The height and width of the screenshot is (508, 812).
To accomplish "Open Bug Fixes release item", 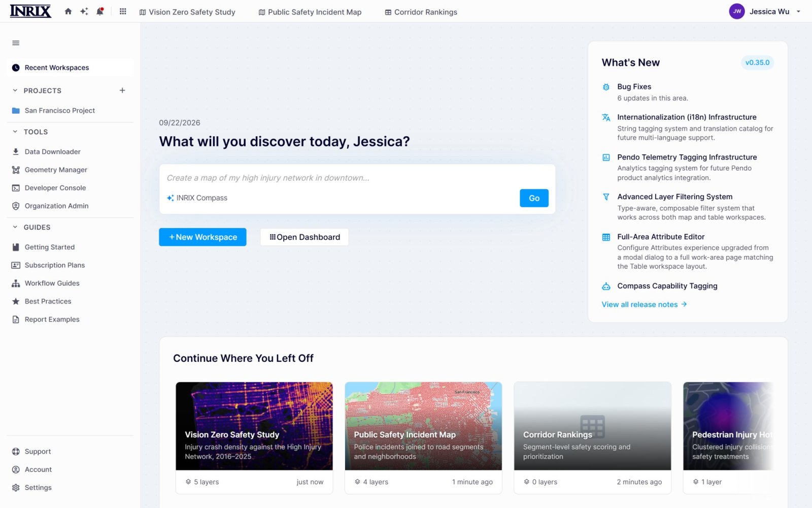I will click(x=688, y=92).
